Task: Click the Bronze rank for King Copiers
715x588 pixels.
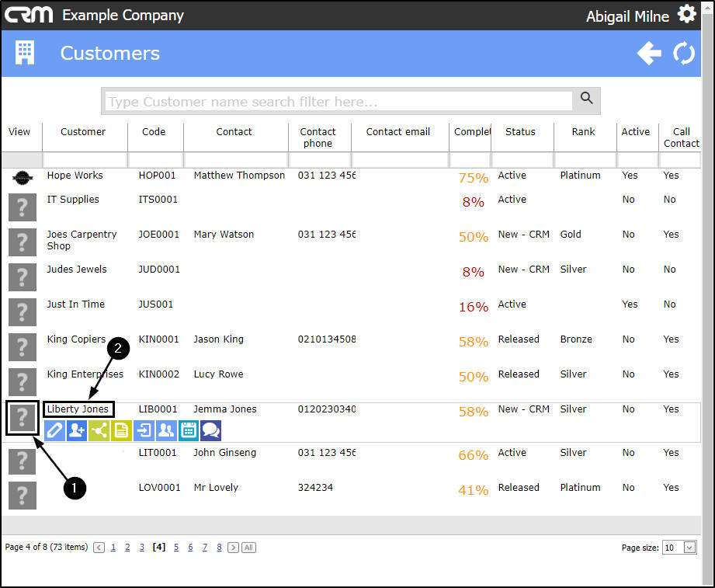Action: click(576, 339)
